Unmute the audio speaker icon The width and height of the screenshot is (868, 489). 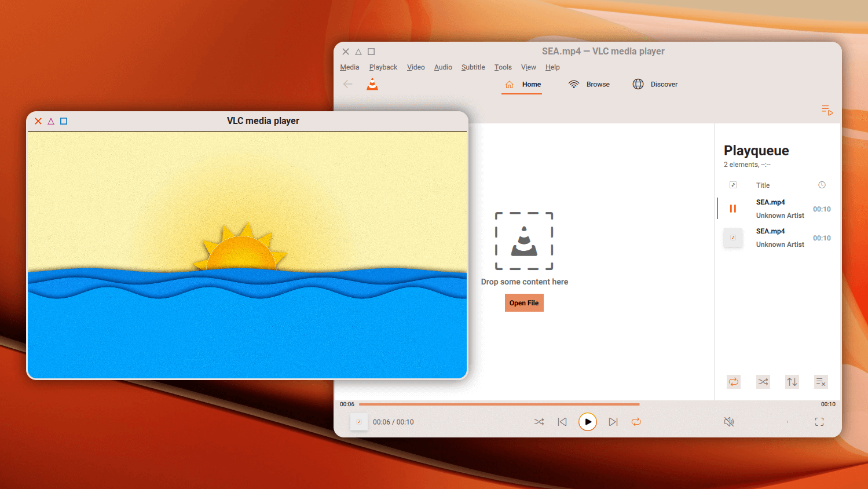pyautogui.click(x=729, y=422)
